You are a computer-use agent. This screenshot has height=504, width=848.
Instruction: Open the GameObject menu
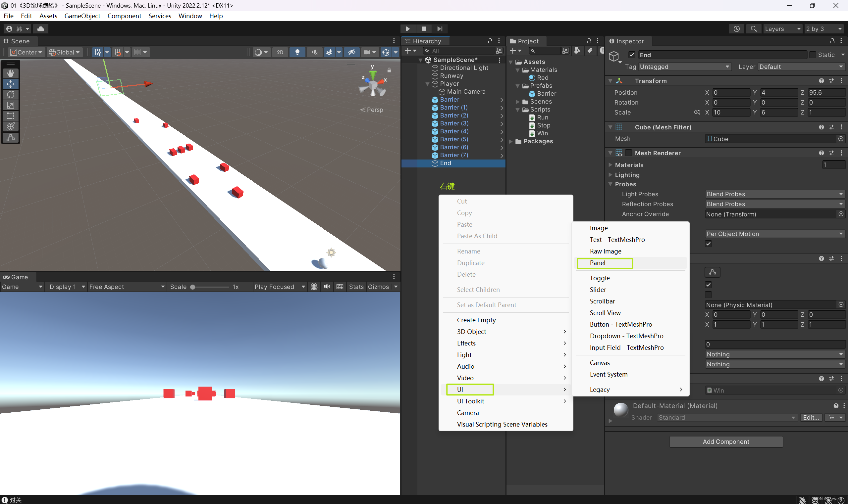pyautogui.click(x=82, y=16)
